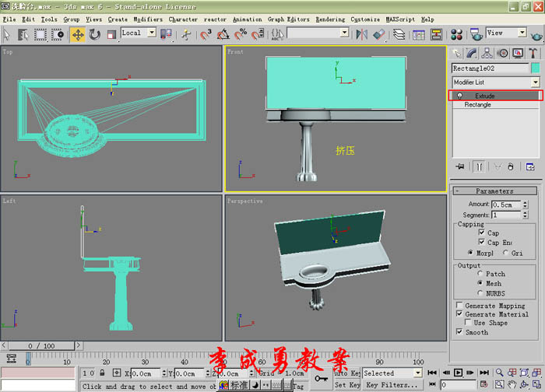
Task: Open Material Editor spheres icon
Action: pyautogui.click(x=456, y=34)
